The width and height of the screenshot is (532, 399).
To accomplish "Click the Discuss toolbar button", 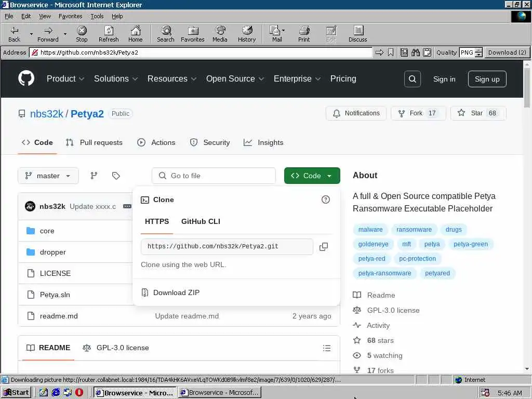I will coord(357,34).
